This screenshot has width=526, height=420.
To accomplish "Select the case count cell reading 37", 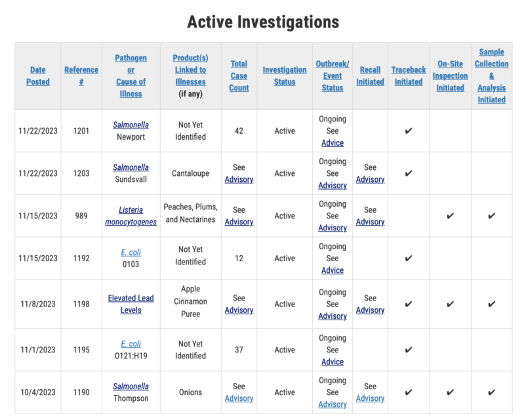I will 239,350.
